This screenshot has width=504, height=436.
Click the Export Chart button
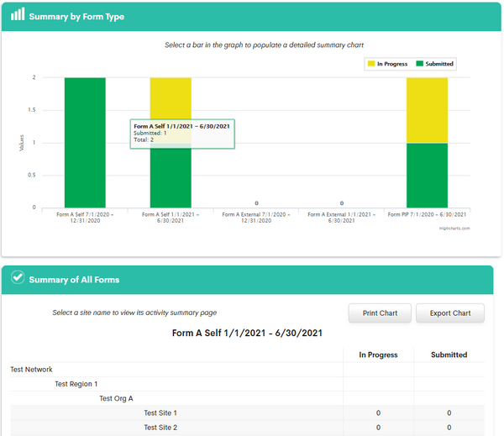coord(450,313)
